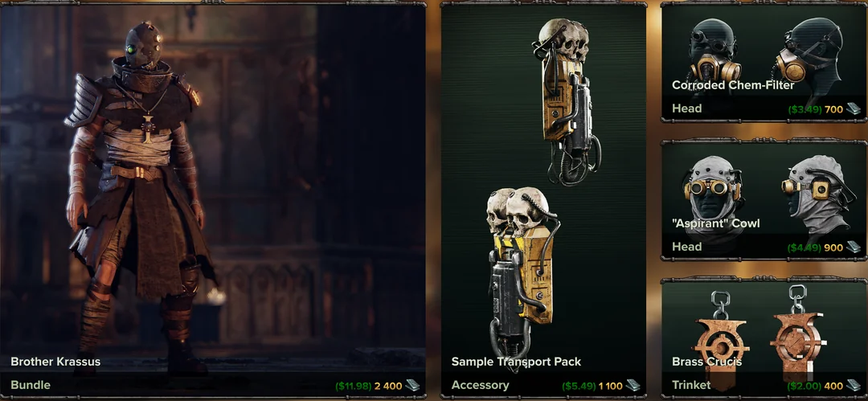The image size is (868, 401).
Task: Click the currency icon beside 1 100
Action: coord(633,386)
